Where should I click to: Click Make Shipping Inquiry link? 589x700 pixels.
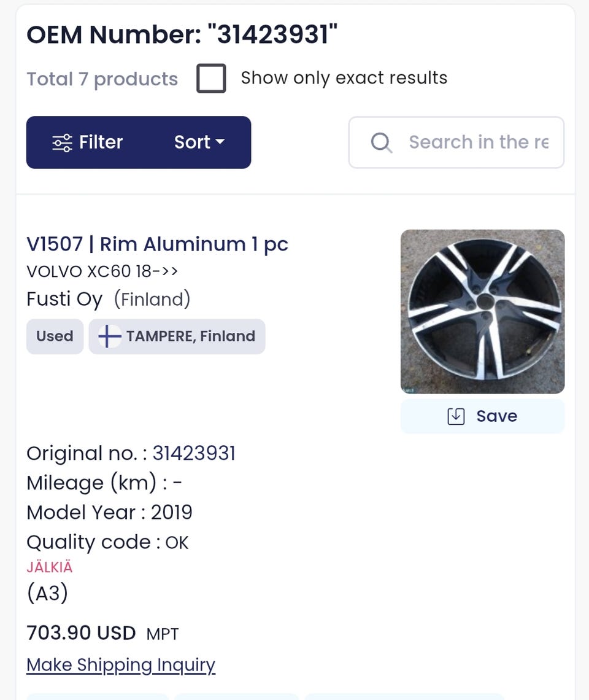121,665
